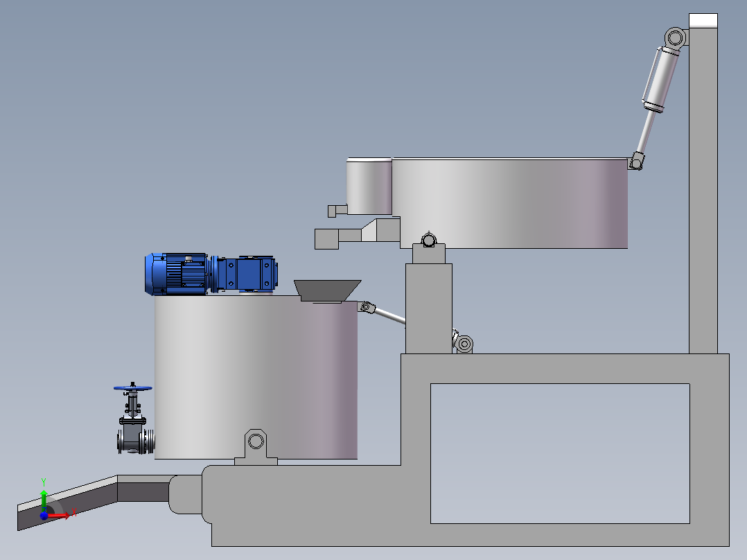
Task: Click the outlet spout block left of upper tank
Action: (x=327, y=239)
